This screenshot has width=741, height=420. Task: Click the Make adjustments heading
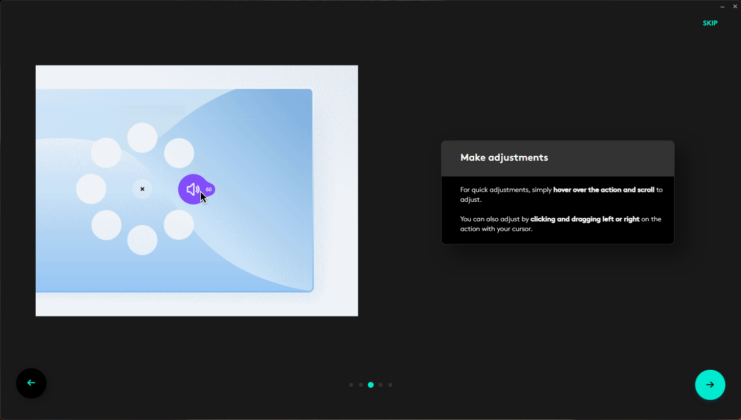[x=504, y=158]
